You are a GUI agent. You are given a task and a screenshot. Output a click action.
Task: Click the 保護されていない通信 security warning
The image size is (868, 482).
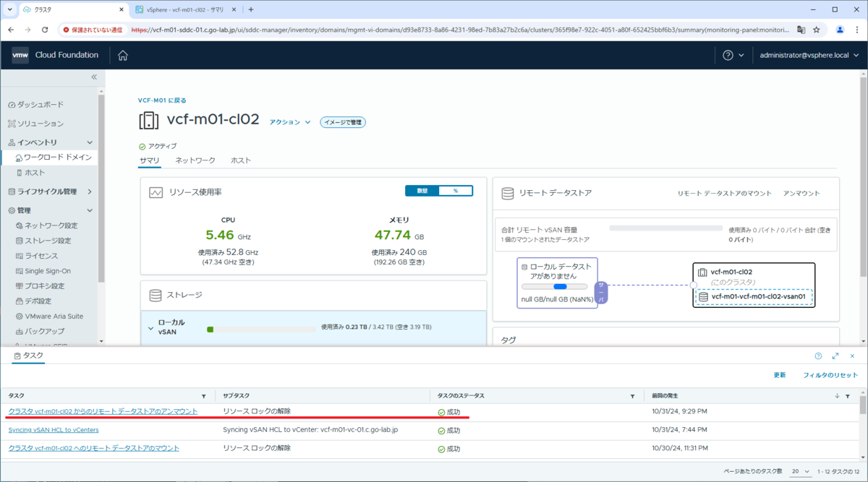tap(93, 30)
